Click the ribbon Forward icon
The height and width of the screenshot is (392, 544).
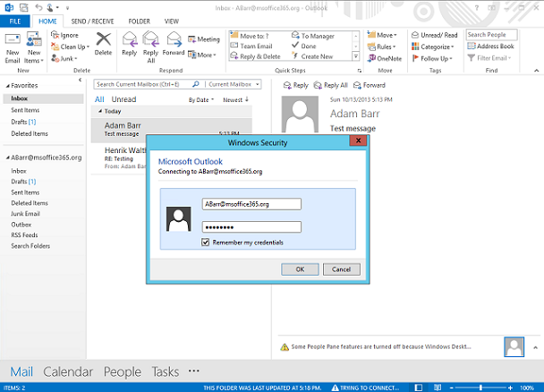coord(174,39)
